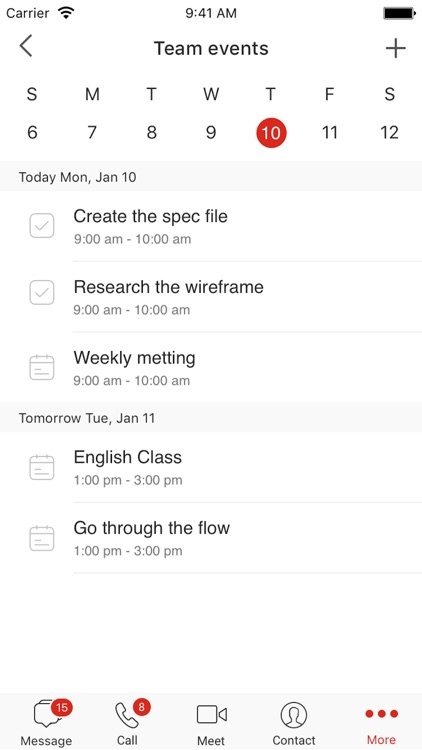Open the Meet video camera icon

click(211, 715)
